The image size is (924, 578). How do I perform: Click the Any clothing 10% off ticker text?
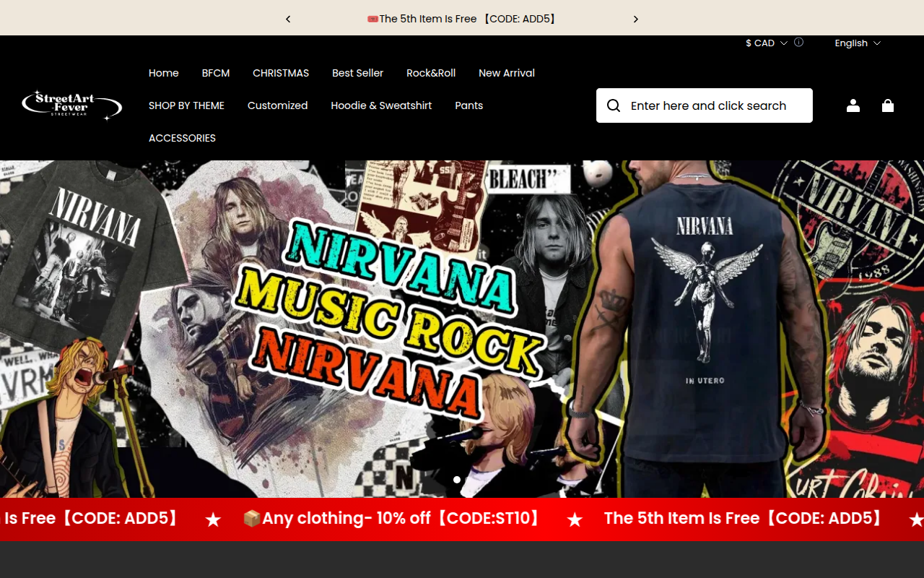(x=393, y=519)
